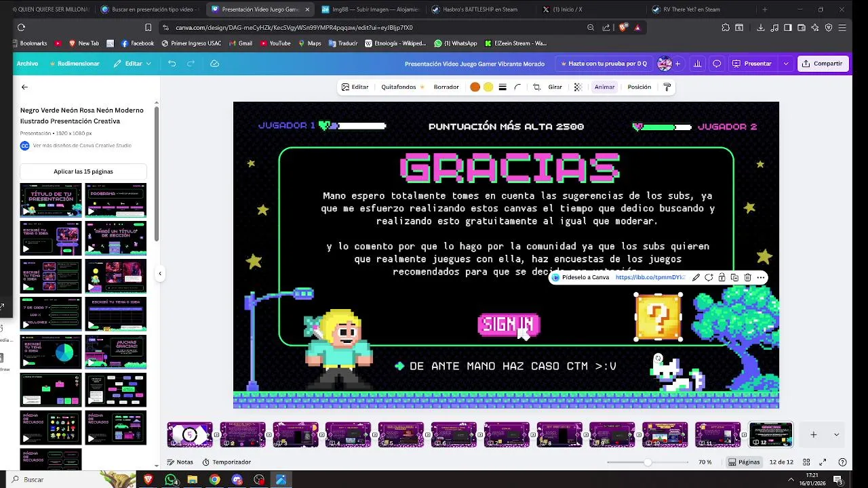Click Ver más diseños de Canva Creative Studio

(82, 146)
